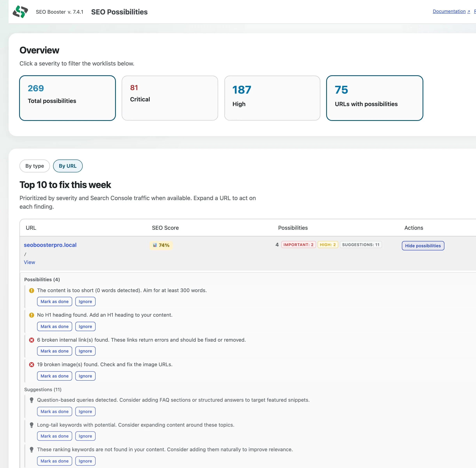Click red error icon beside broken internal links
This screenshot has height=468, width=476.
pyautogui.click(x=31, y=340)
